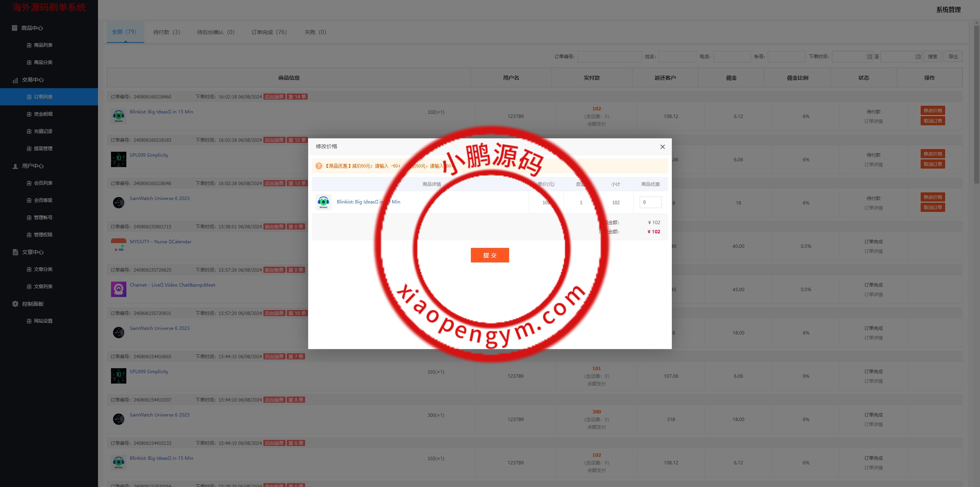Expand 交易中心 sidebar section
Screen dimensions: 980x487
click(33, 80)
